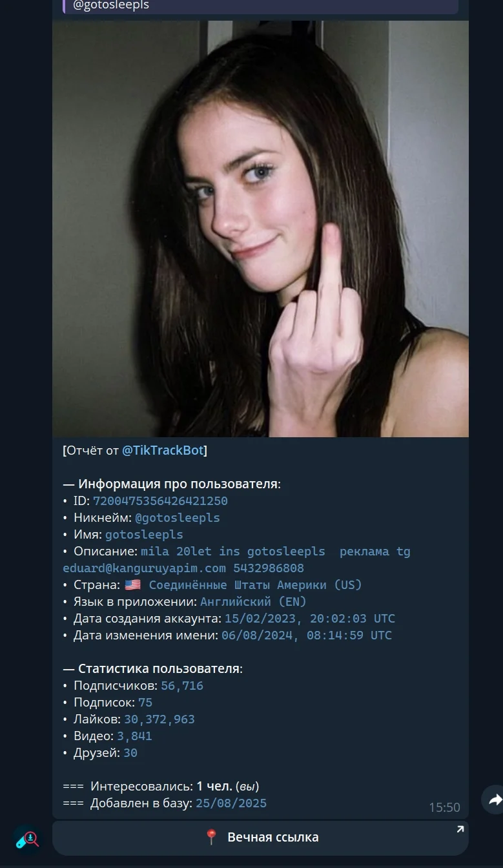Click the @gotosleepls reply header
Image resolution: width=503 pixels, height=868 pixels.
(260, 6)
